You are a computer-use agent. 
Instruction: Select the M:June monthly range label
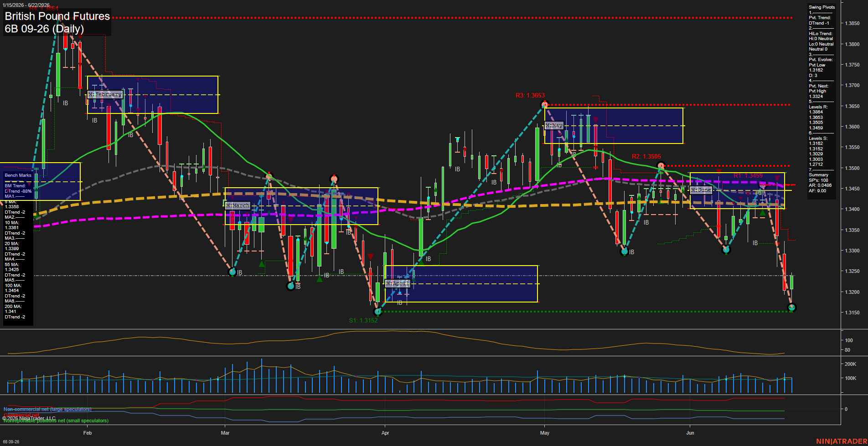click(701, 190)
